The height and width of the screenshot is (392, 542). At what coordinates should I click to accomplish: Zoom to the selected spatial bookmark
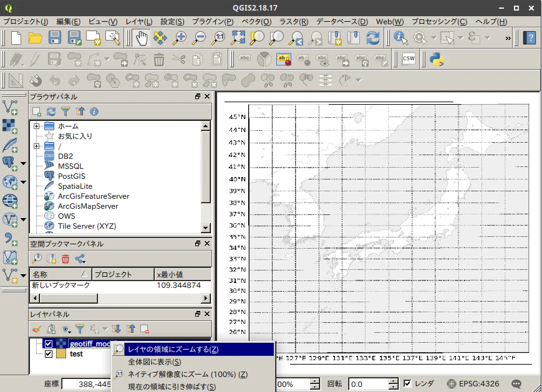(x=36, y=259)
